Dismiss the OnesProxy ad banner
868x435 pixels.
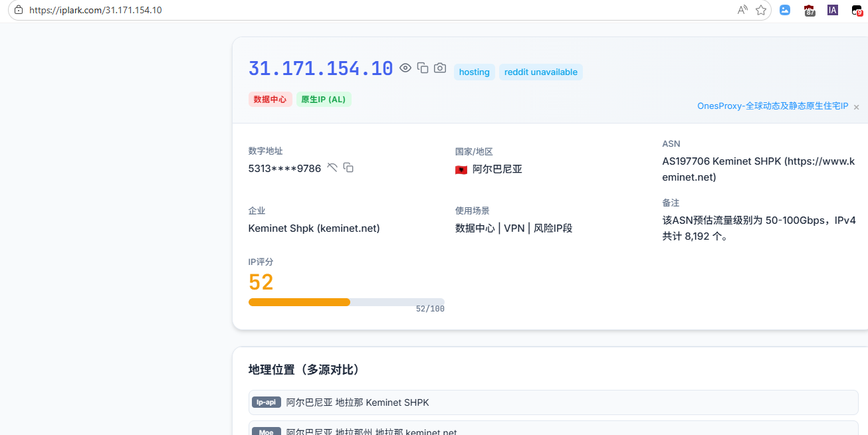(857, 107)
